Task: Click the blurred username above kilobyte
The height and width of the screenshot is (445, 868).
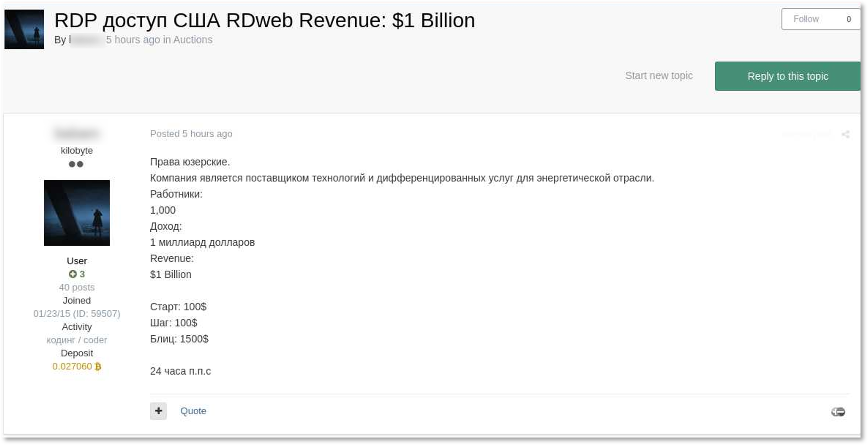Action: point(77,134)
